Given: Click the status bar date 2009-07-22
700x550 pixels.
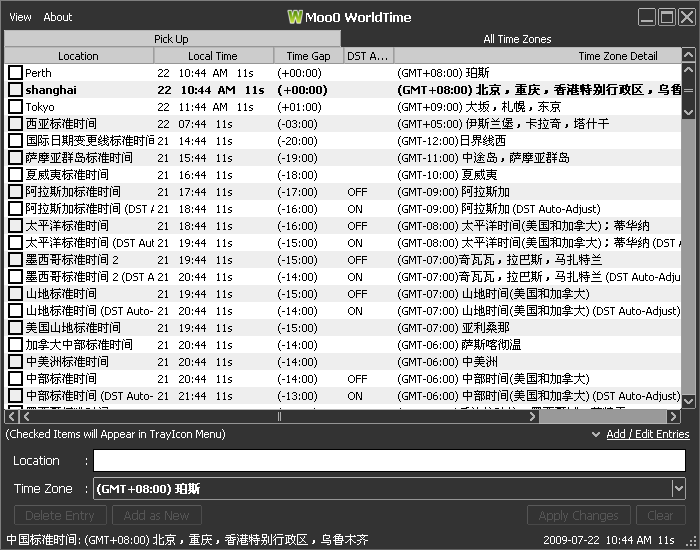Looking at the screenshot, I should click(x=571, y=540).
